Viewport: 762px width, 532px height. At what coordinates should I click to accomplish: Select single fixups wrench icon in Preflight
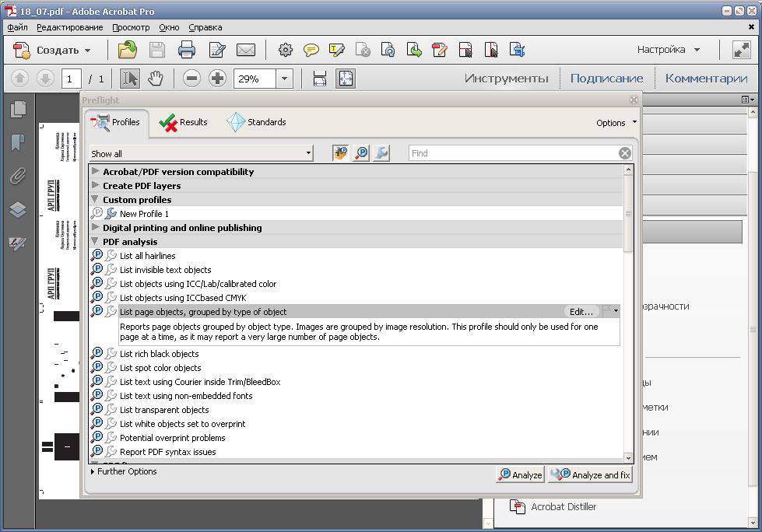[382, 153]
